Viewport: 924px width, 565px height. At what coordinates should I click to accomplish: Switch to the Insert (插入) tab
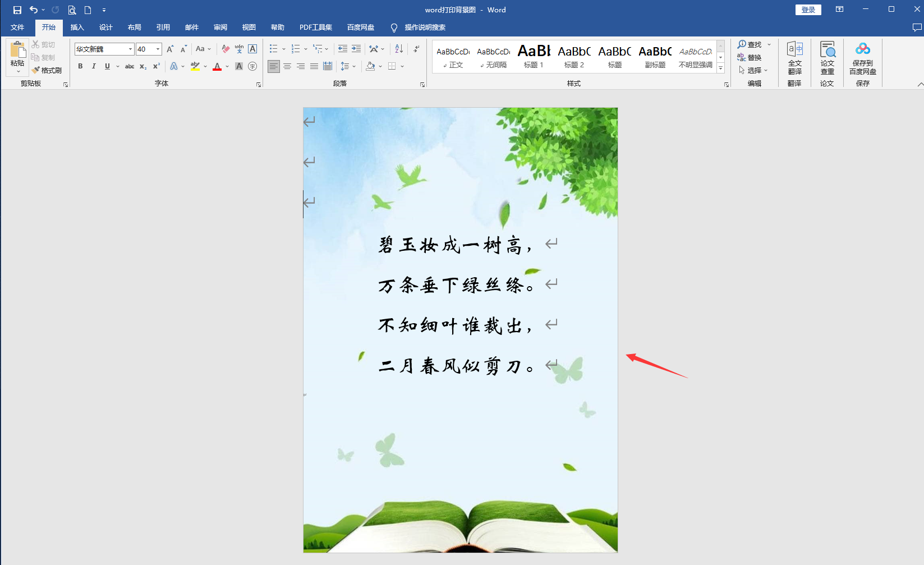click(x=77, y=27)
